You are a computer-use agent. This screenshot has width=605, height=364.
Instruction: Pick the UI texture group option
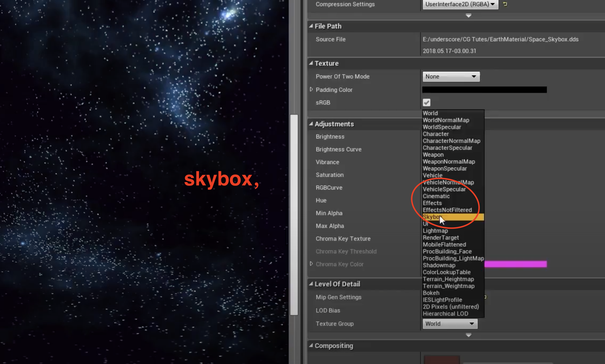[x=425, y=224]
